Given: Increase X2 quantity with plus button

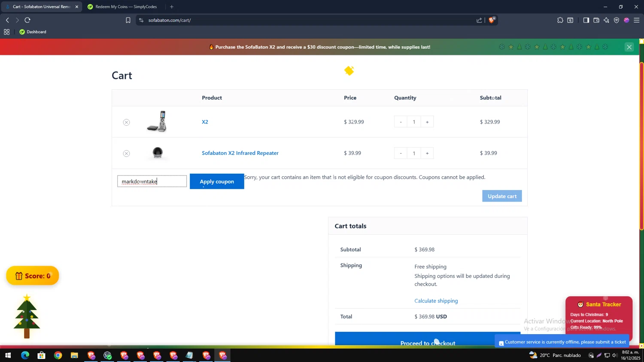Looking at the screenshot, I should click(427, 122).
